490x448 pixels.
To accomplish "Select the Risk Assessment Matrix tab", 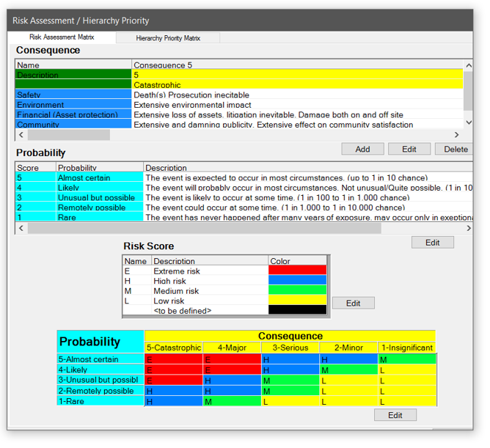I will (x=61, y=37).
